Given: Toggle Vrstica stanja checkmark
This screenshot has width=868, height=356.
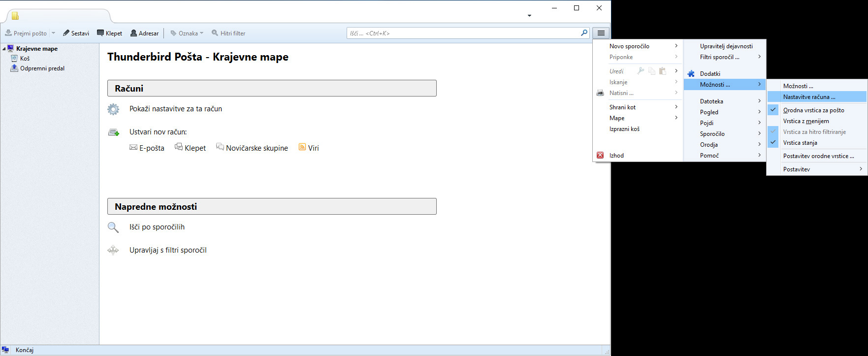Looking at the screenshot, I should pyautogui.click(x=773, y=142).
